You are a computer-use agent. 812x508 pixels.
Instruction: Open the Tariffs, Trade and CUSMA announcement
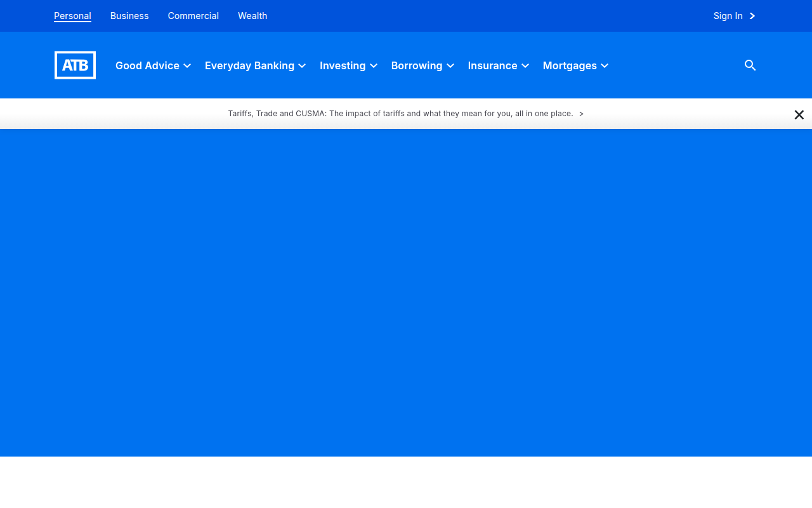tap(405, 114)
